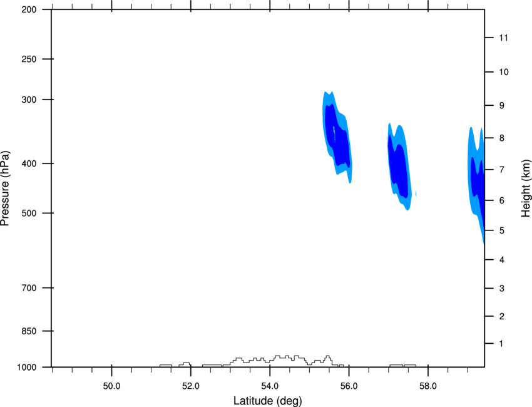Image resolution: width=532 pixels, height=407 pixels.
Task: Click the 5 km height tick label
Action: pyautogui.click(x=502, y=230)
